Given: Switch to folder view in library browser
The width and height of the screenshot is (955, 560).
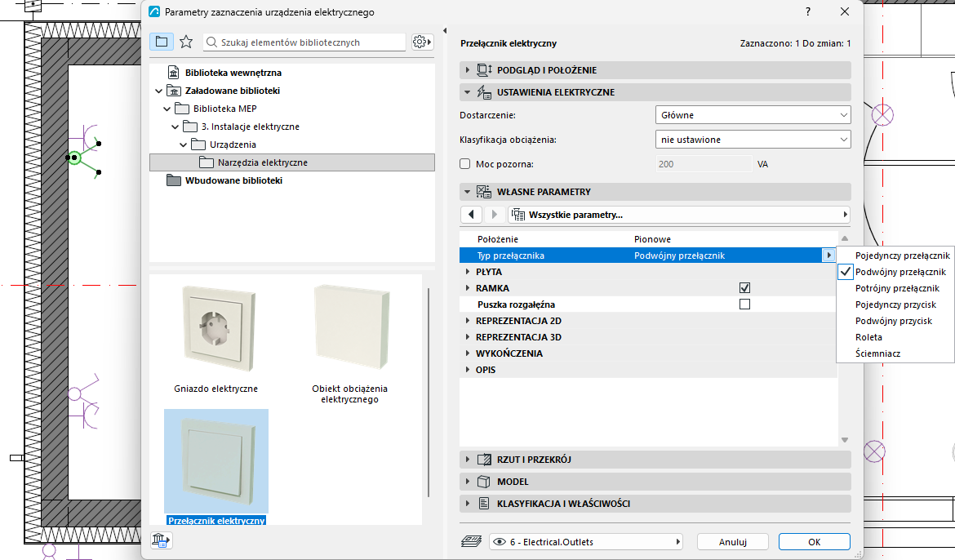Looking at the screenshot, I should pyautogui.click(x=162, y=42).
